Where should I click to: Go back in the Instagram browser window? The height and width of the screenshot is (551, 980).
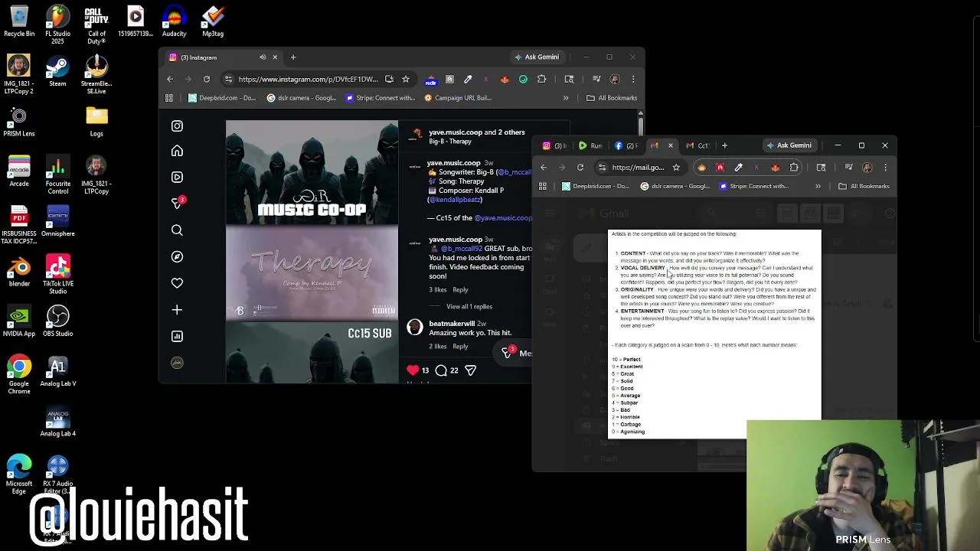point(170,79)
